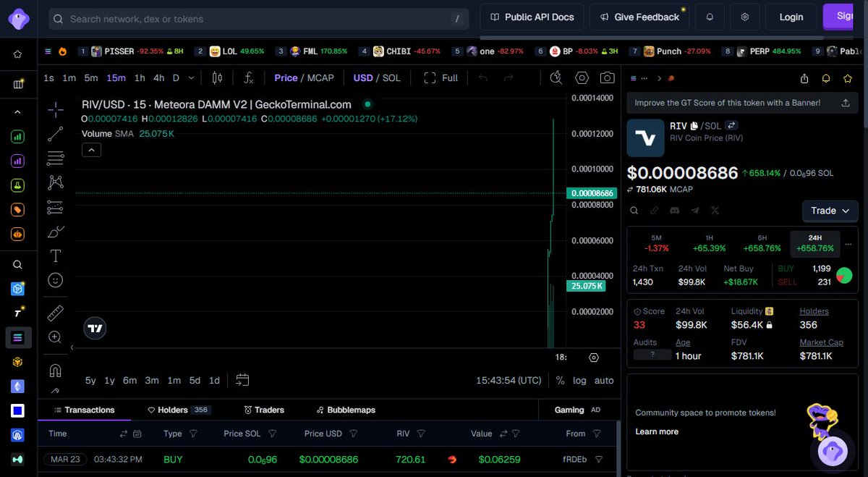
Task: Select the trend line drawing tool
Action: (56, 134)
